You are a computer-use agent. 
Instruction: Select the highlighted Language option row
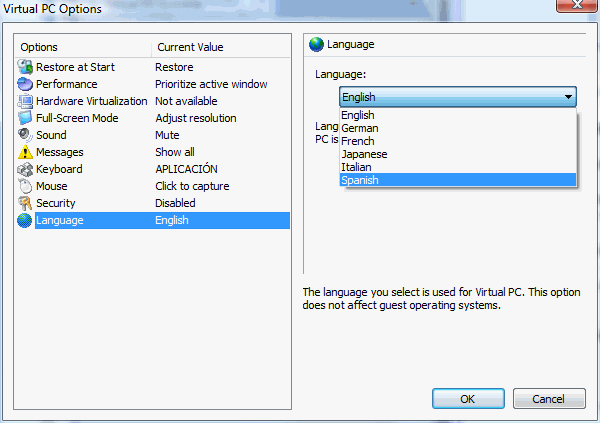pos(153,220)
